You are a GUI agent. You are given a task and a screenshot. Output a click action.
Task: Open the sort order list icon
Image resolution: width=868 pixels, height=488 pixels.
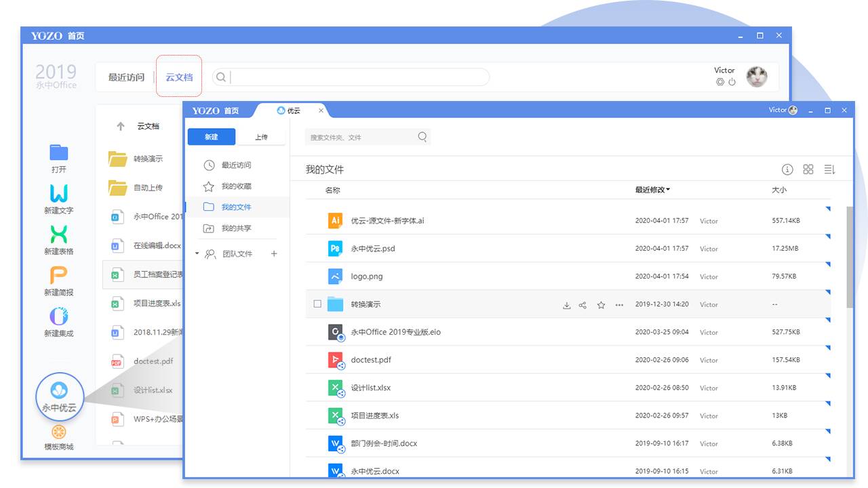coord(829,169)
